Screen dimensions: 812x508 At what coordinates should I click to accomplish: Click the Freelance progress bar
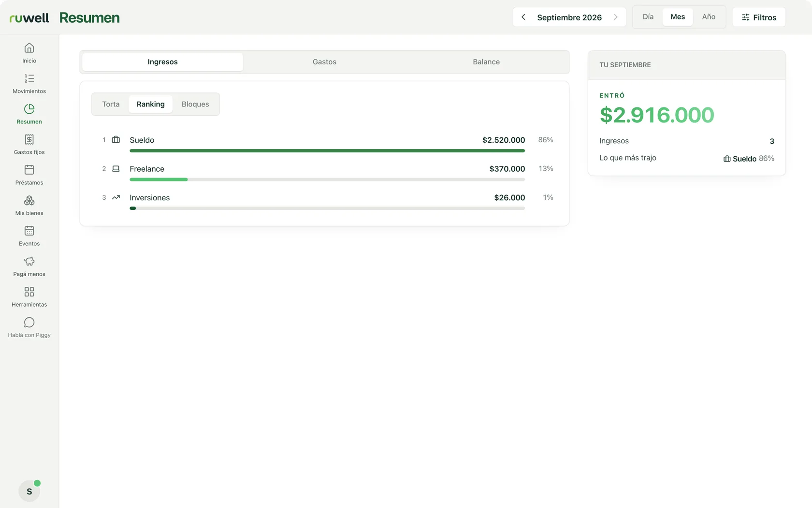327,179
